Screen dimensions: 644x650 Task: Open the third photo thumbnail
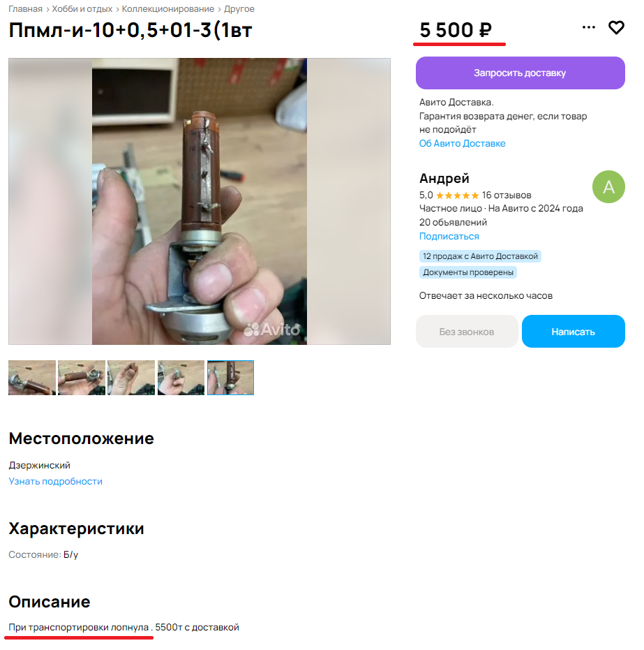131,378
